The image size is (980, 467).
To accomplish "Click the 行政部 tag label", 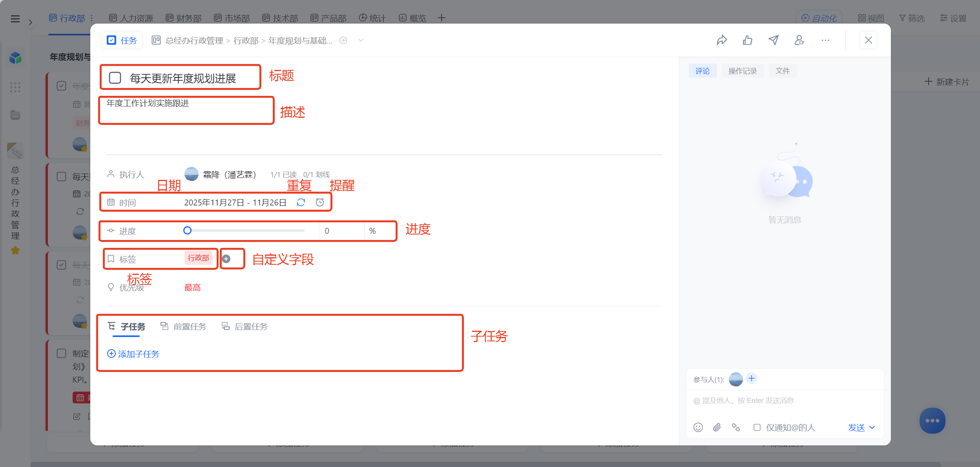I will [x=199, y=258].
